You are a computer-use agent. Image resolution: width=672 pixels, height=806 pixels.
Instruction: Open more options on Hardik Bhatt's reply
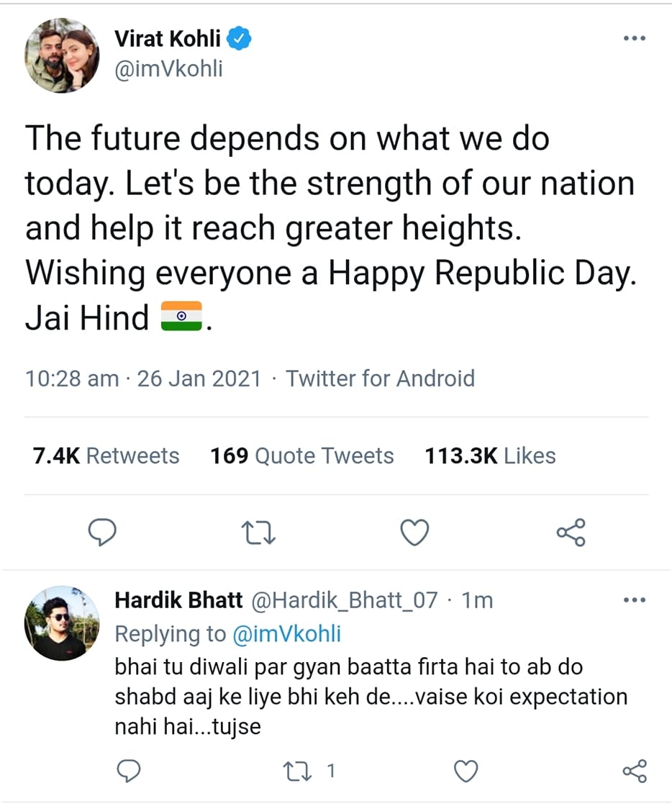pyautogui.click(x=634, y=599)
